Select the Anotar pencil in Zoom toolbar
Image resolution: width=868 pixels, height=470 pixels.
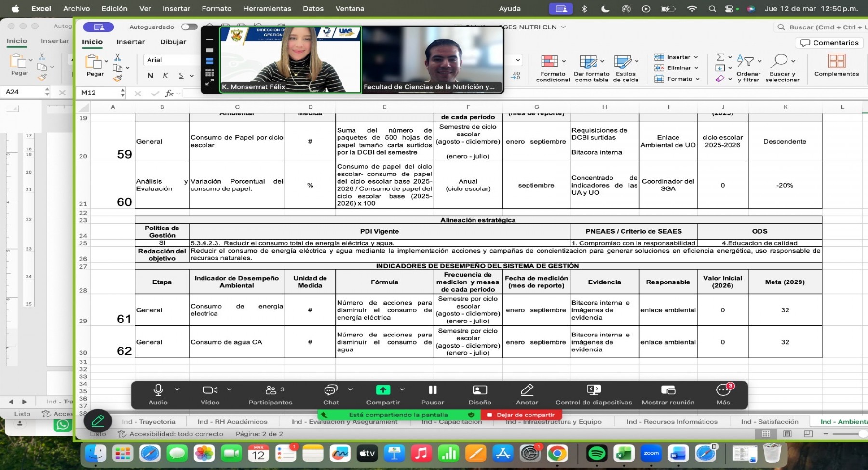[x=527, y=389]
